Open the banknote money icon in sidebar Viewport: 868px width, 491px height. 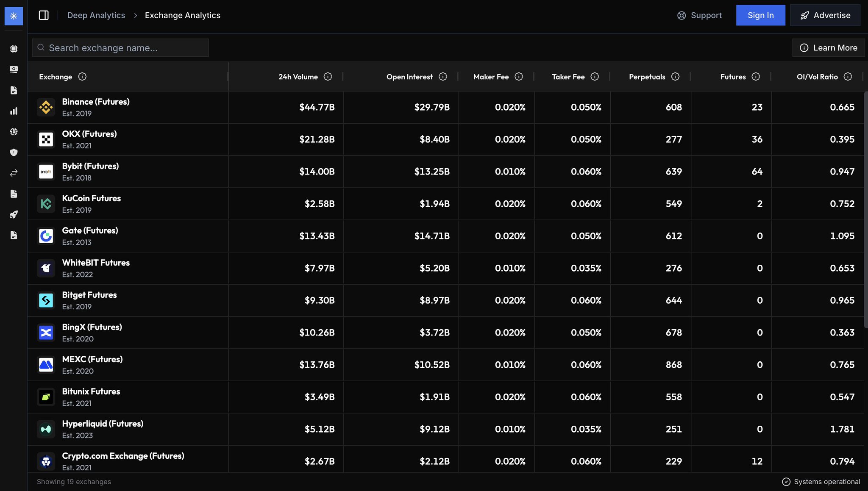coord(14,69)
